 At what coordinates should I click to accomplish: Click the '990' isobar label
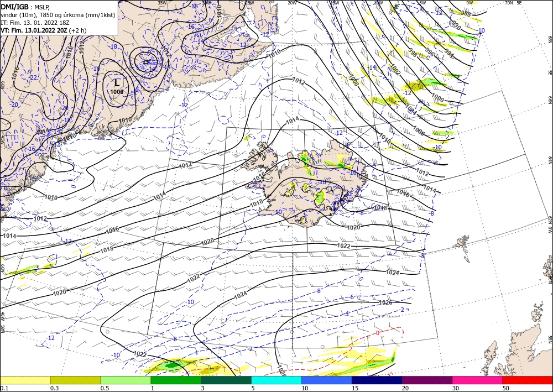[456, 26]
